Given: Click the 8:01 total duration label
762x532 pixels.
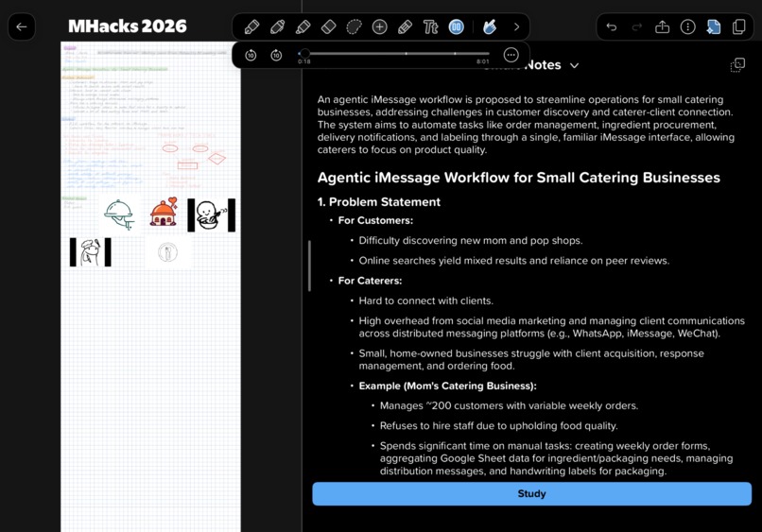Looking at the screenshot, I should point(482,61).
